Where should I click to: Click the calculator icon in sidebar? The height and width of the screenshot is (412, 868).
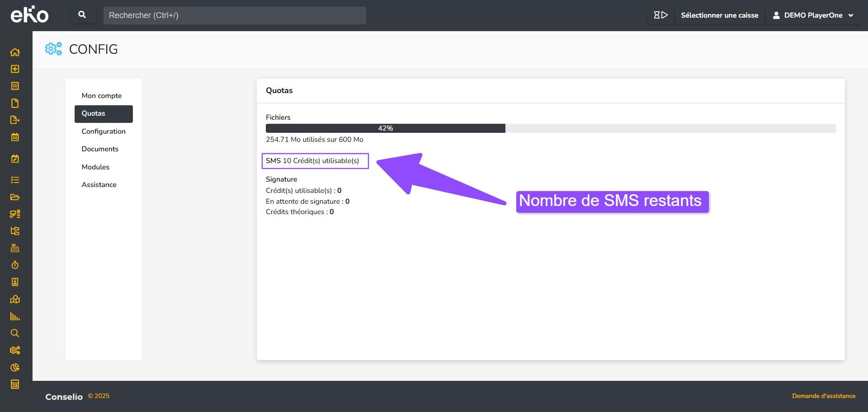point(15,384)
